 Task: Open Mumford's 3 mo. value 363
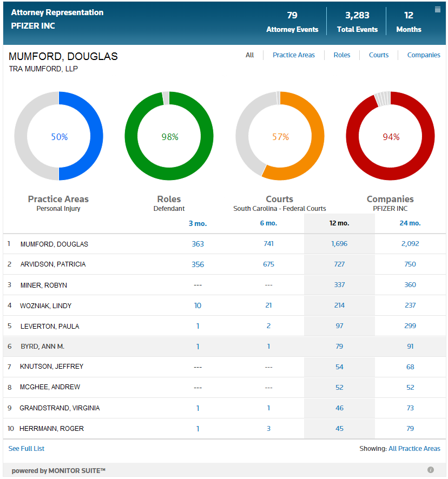(x=197, y=244)
